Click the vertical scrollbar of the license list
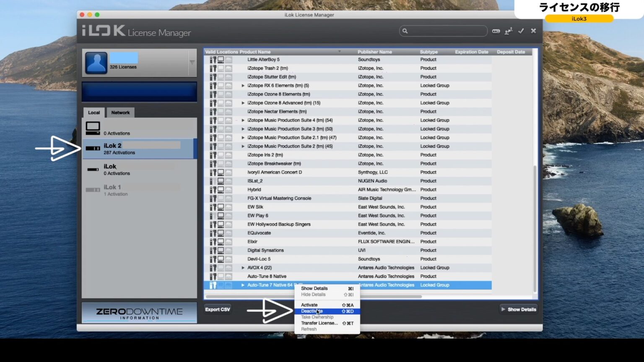The width and height of the screenshot is (644, 362). pos(535,228)
